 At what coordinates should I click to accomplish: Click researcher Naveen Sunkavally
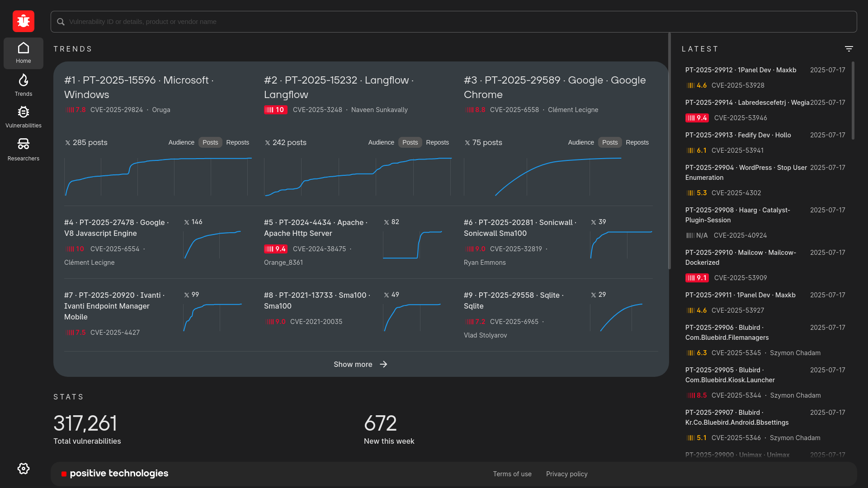click(379, 110)
